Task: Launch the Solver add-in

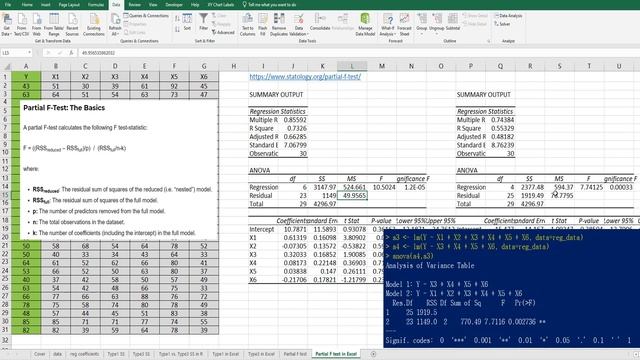Action: click(x=502, y=24)
